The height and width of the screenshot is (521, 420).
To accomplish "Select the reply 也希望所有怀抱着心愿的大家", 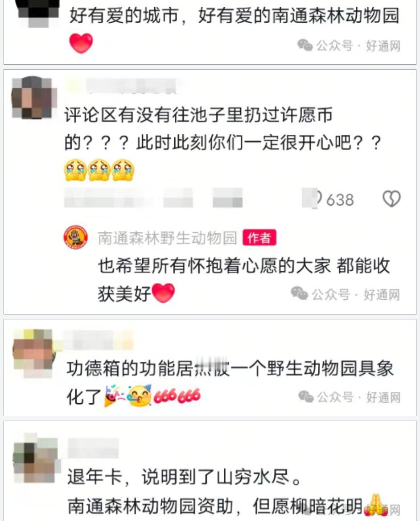I will pos(214,266).
